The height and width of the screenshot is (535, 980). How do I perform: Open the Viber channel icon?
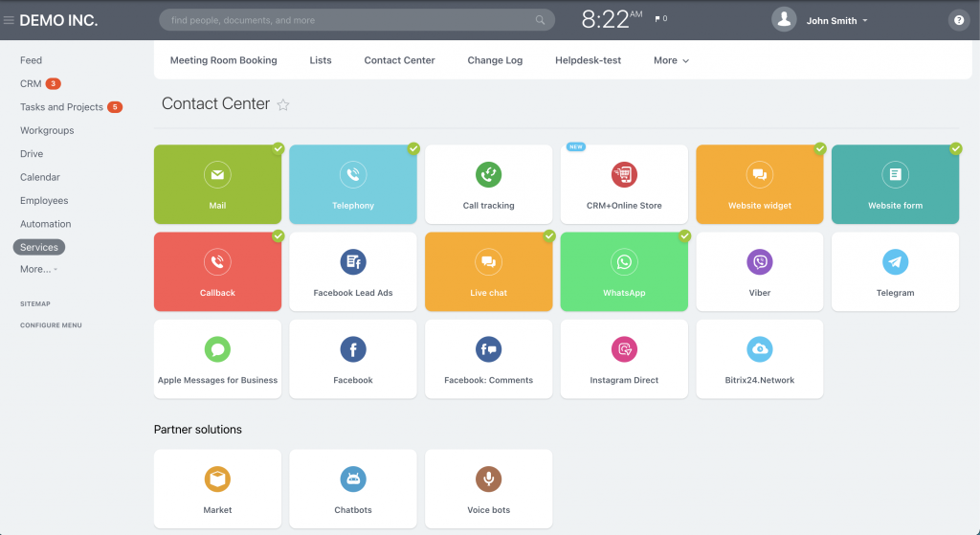coord(760,262)
